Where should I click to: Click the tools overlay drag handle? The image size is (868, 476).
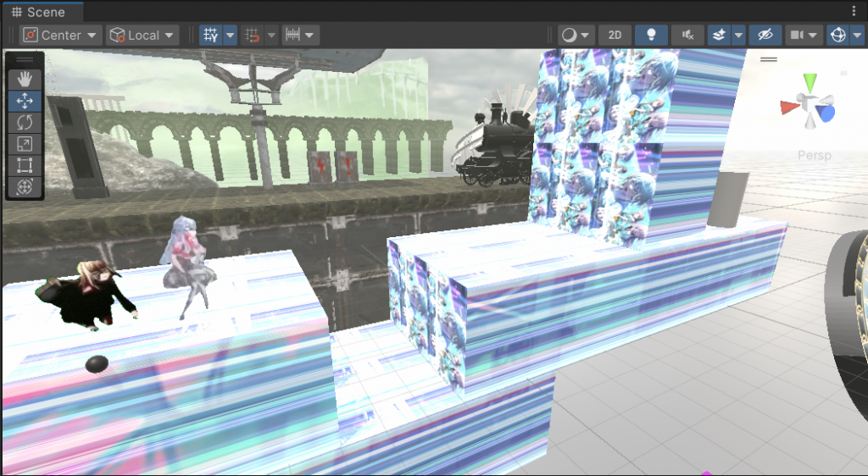click(x=25, y=59)
